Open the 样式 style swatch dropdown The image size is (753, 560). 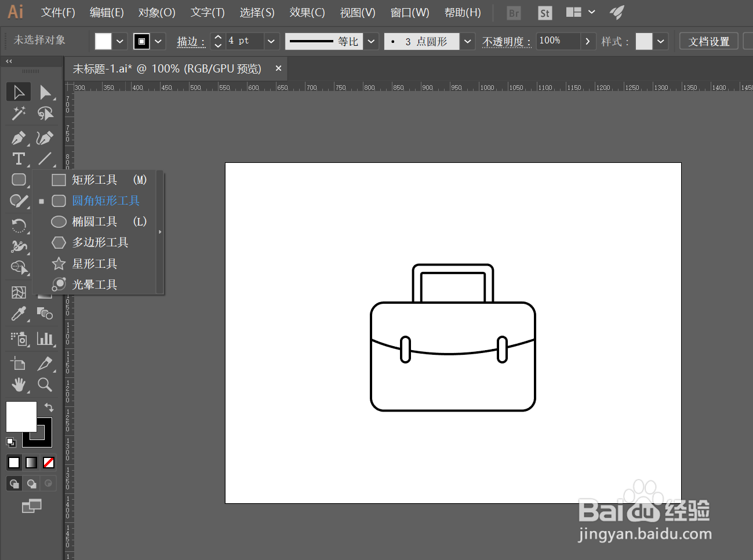(660, 42)
